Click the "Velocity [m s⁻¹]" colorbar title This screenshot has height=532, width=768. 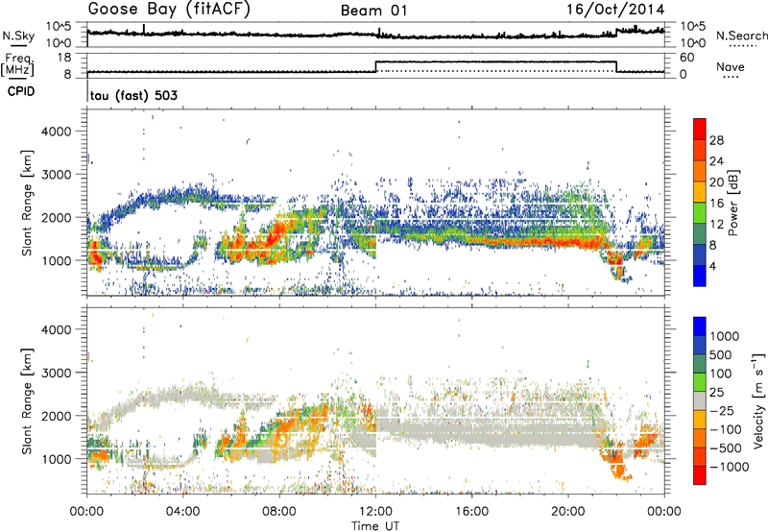pos(758,400)
